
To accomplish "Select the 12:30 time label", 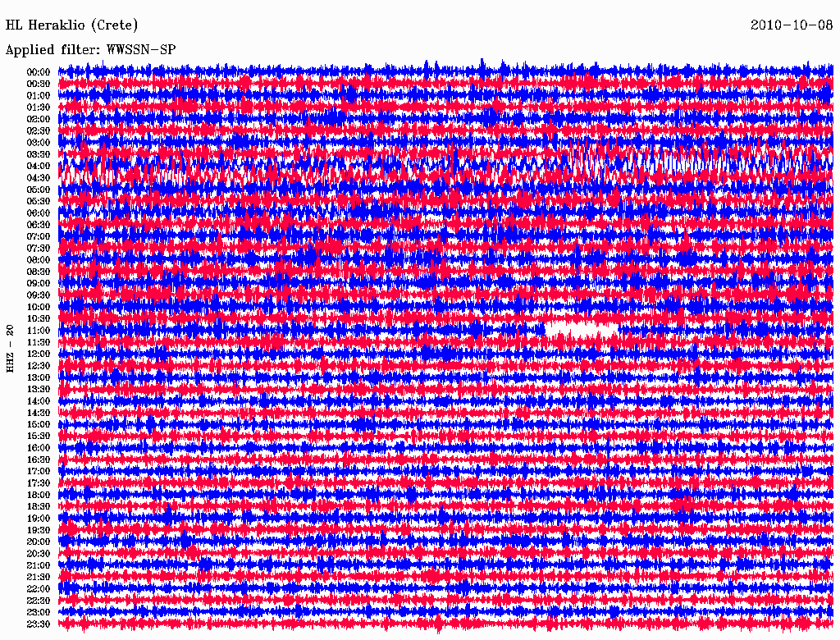I will tap(39, 366).
